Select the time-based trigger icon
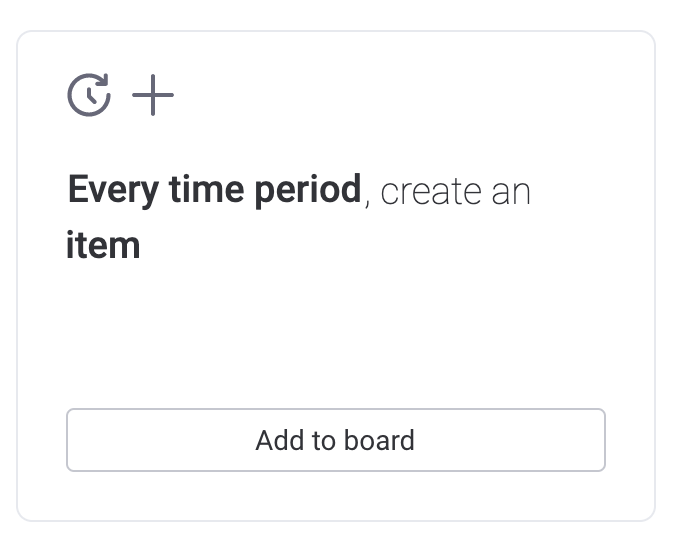The width and height of the screenshot is (684, 556). click(x=89, y=95)
